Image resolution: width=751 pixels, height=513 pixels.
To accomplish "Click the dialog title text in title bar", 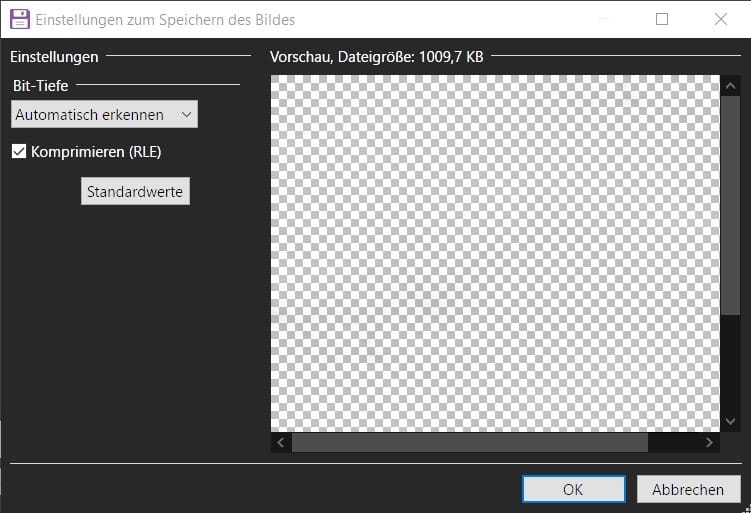I will pyautogui.click(x=165, y=19).
